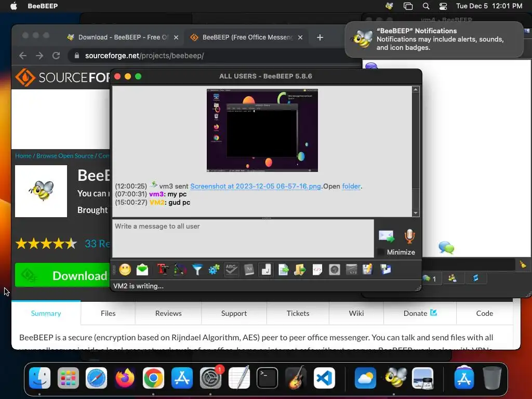The height and width of the screenshot is (399, 532).
Task: Open Spotlight search in menu bar
Action: (426, 6)
